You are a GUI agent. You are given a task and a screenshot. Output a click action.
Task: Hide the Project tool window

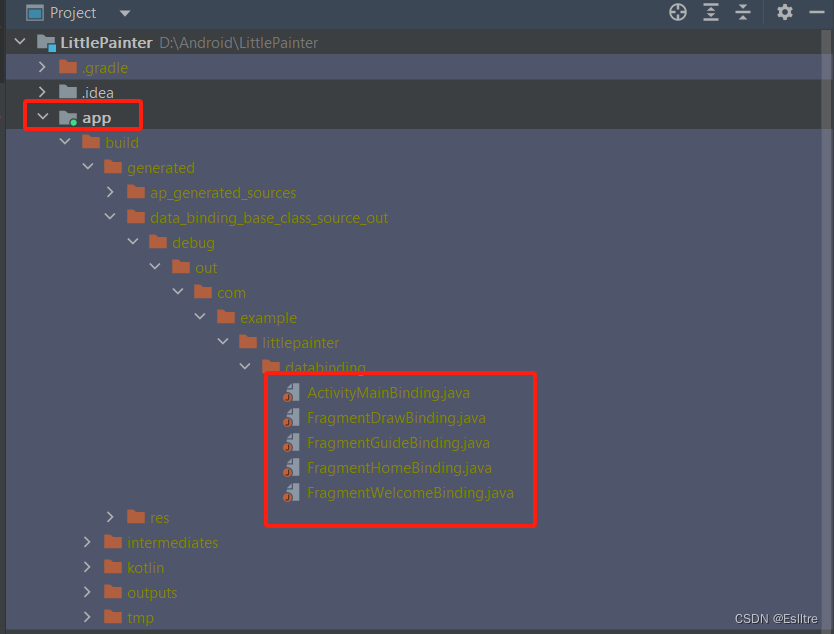click(x=817, y=13)
